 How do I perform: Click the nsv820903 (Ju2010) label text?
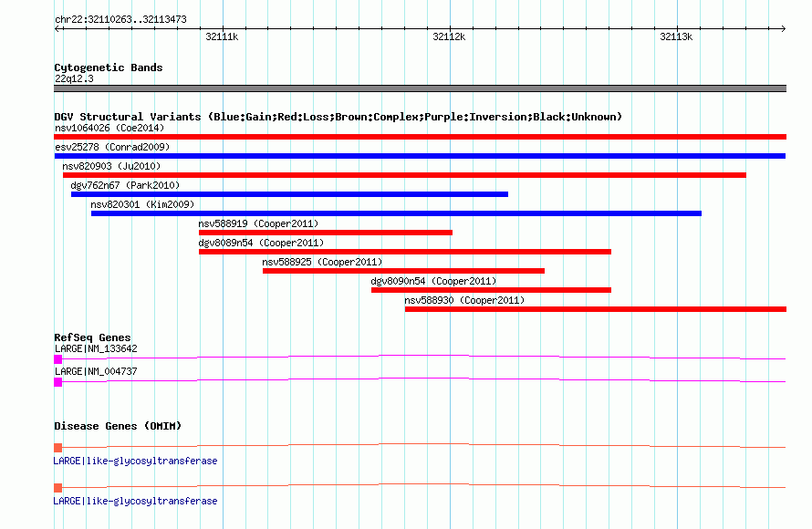111,166
